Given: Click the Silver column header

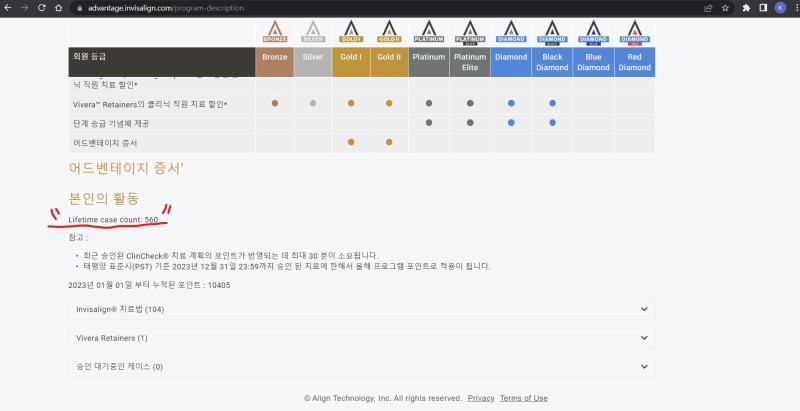Looking at the screenshot, I should point(313,62).
